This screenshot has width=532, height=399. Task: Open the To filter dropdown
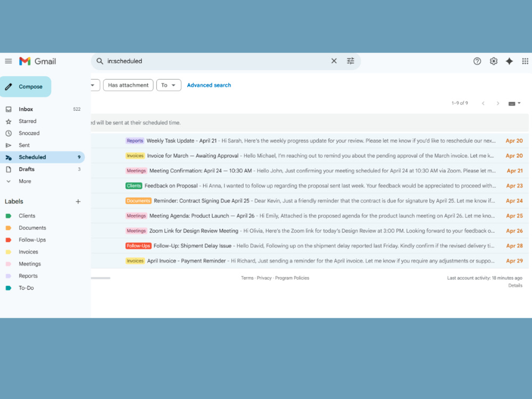[169, 85]
